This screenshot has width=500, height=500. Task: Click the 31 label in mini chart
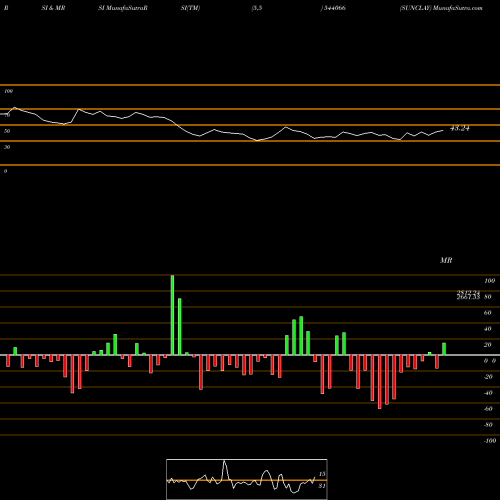coord(322,486)
